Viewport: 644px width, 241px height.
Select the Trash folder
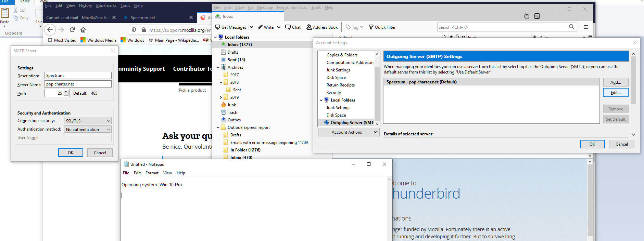tap(232, 112)
